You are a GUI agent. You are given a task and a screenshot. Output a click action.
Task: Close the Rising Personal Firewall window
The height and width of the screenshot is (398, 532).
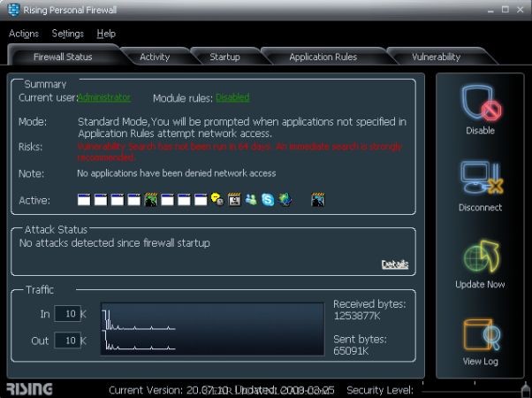[x=521, y=10]
